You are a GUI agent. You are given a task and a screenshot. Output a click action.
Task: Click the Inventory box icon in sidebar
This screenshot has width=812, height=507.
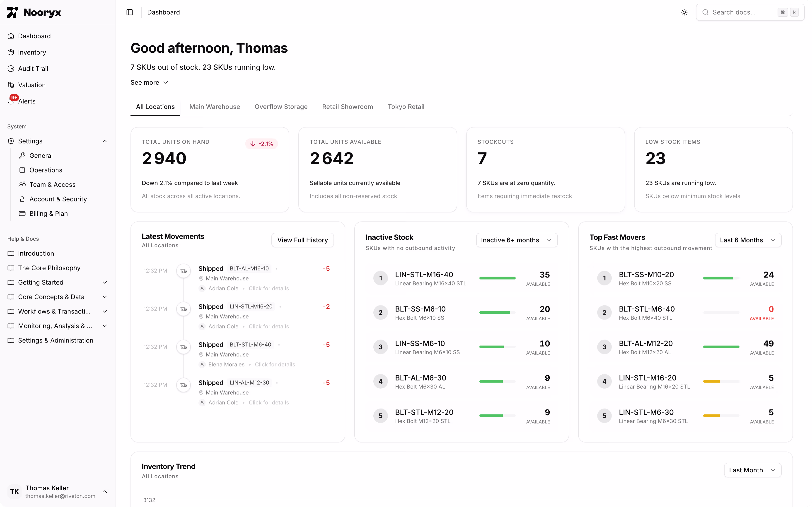[x=11, y=52]
